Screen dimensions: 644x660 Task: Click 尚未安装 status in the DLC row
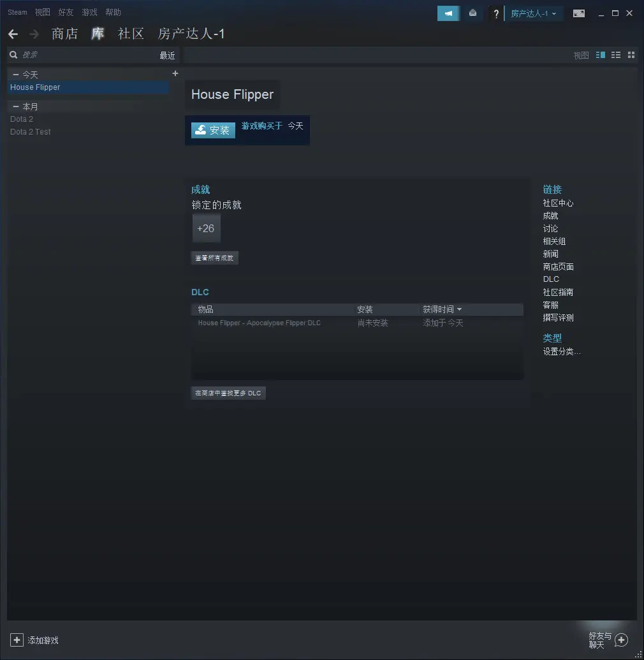[372, 323]
